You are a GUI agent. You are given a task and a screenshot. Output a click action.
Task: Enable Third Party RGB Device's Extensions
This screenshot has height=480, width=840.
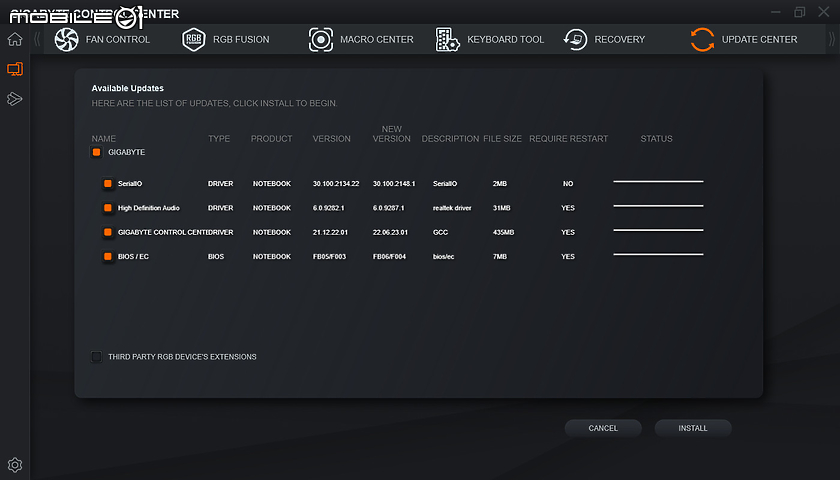[x=96, y=356]
